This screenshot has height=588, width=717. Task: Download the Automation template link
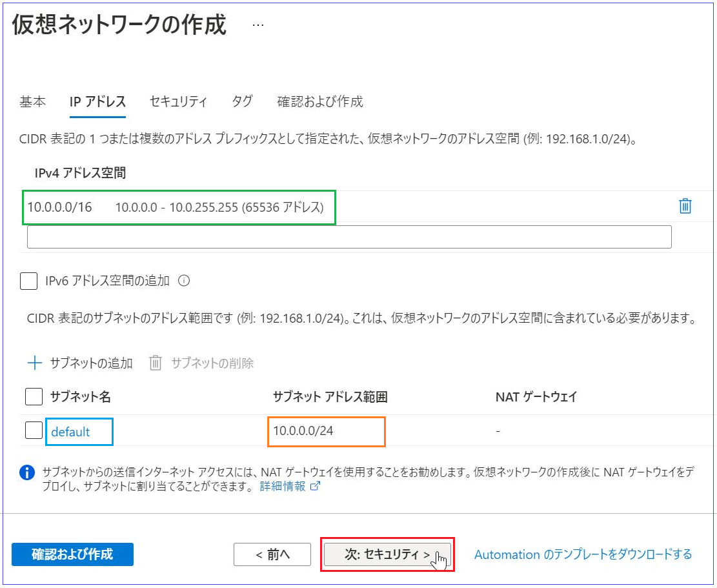point(583,554)
